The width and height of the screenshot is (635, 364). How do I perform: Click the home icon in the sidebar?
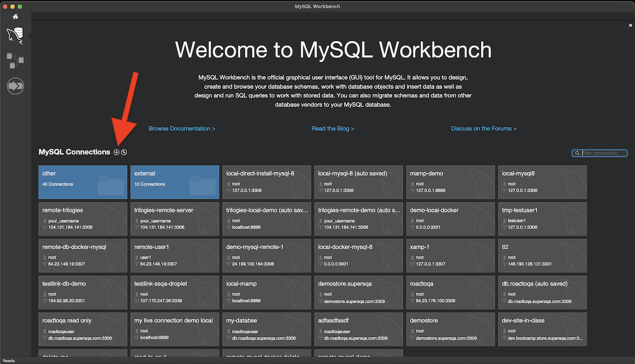[x=15, y=16]
